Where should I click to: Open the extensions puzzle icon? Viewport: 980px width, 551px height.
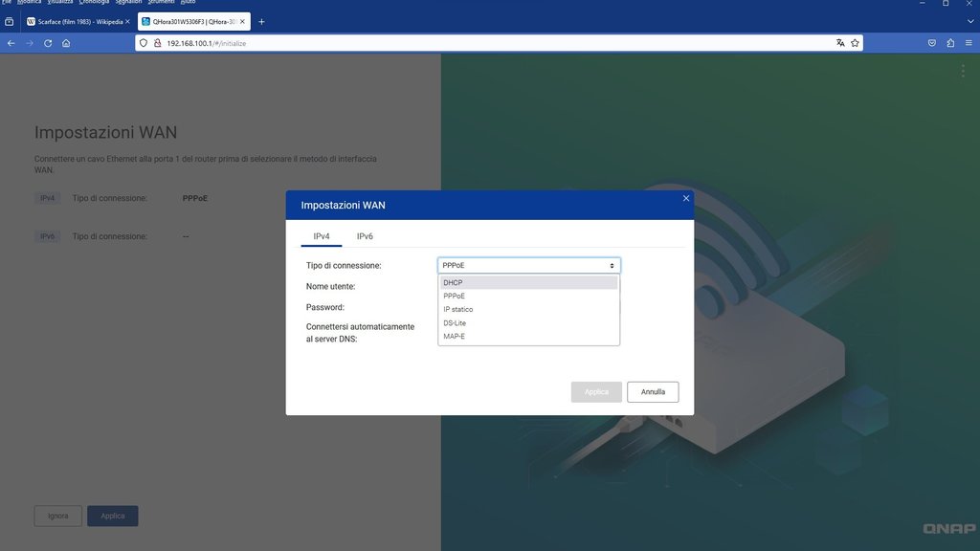tap(950, 43)
